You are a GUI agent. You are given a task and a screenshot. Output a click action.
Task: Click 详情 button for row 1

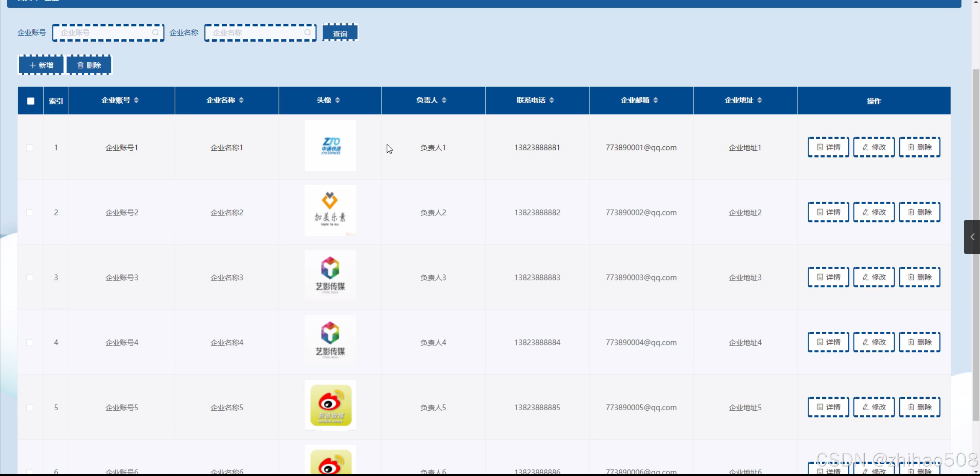[x=828, y=147]
